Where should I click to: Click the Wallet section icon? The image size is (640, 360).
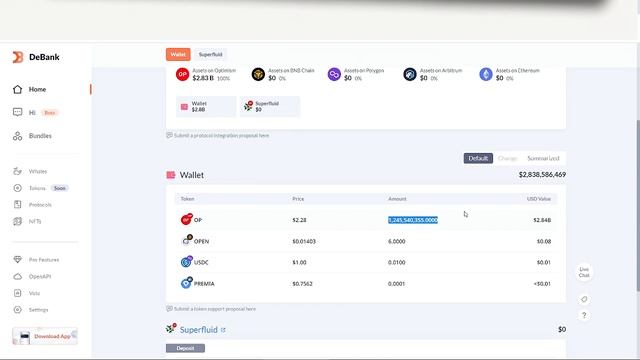171,175
